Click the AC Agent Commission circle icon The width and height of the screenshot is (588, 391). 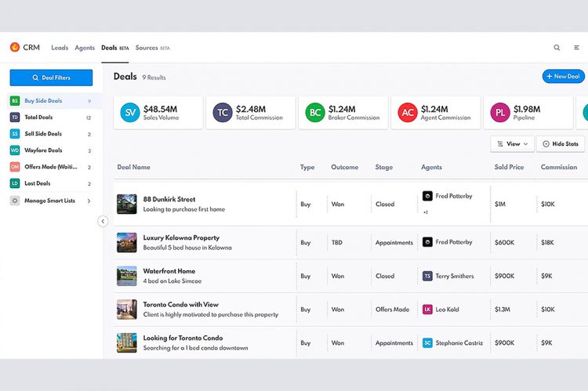click(x=408, y=113)
